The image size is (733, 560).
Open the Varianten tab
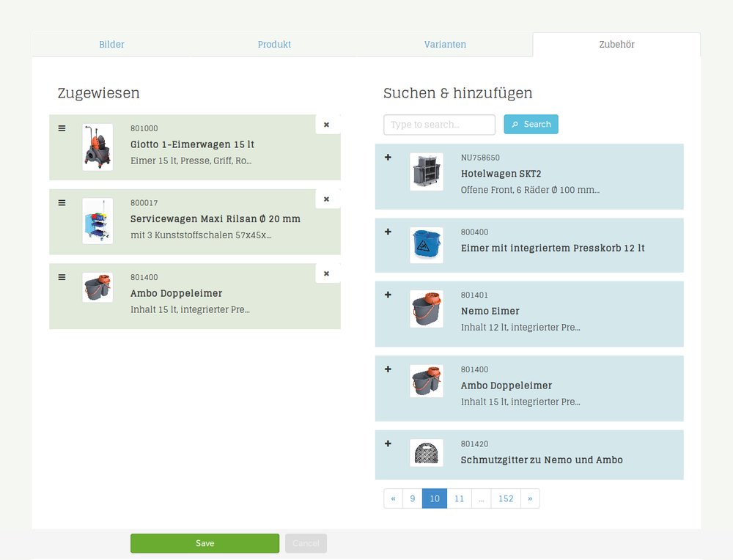tap(445, 44)
